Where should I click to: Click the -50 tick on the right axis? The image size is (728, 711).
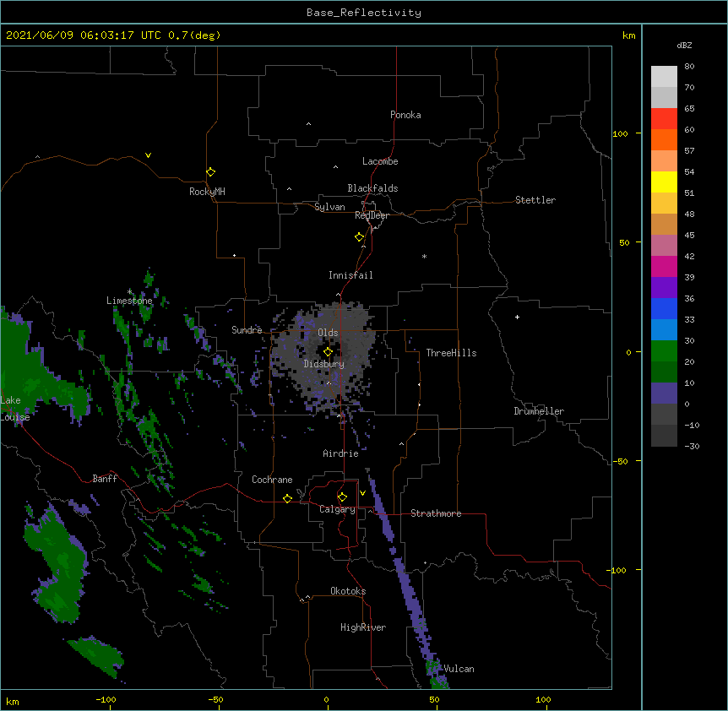pos(620,461)
